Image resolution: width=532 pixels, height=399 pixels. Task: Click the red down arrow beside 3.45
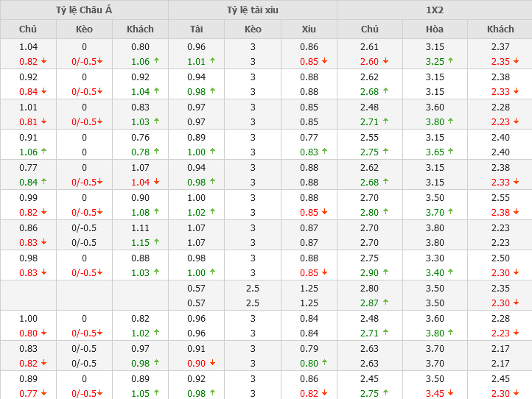pyautogui.click(x=450, y=394)
